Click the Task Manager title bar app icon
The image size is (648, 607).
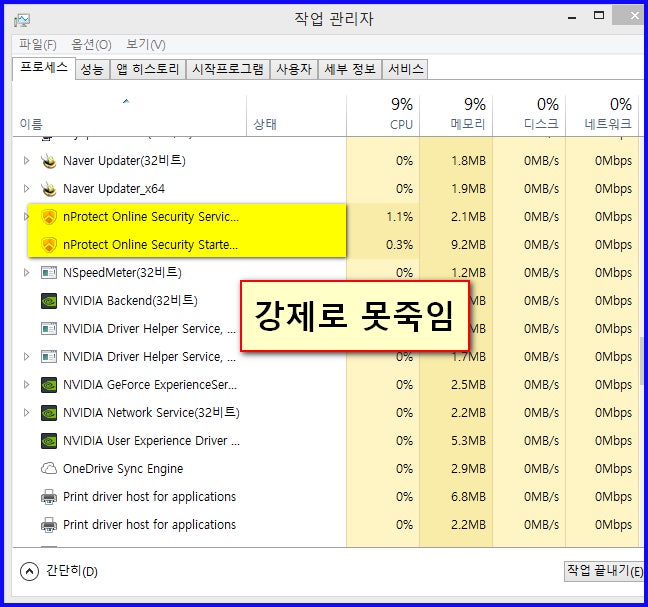[x=21, y=19]
